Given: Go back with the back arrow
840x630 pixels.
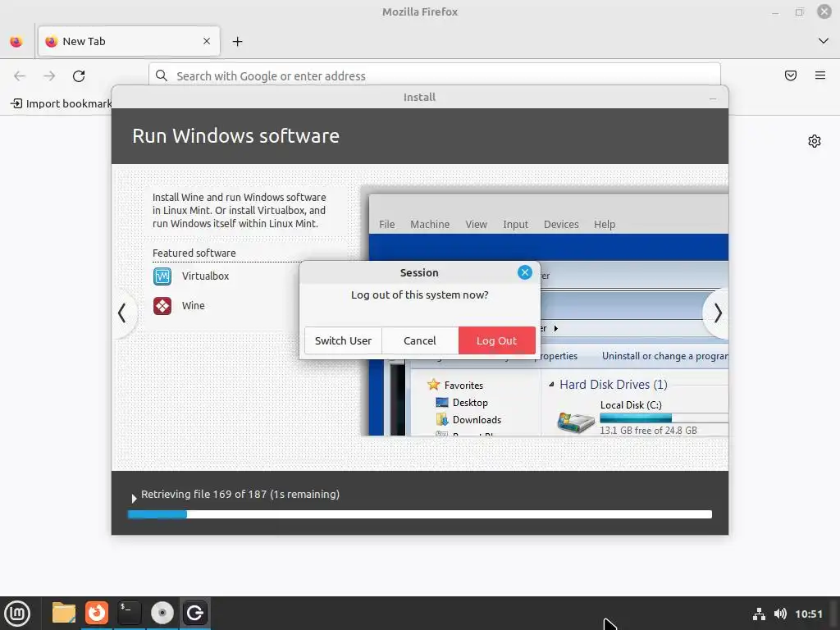Looking at the screenshot, I should (x=20, y=76).
